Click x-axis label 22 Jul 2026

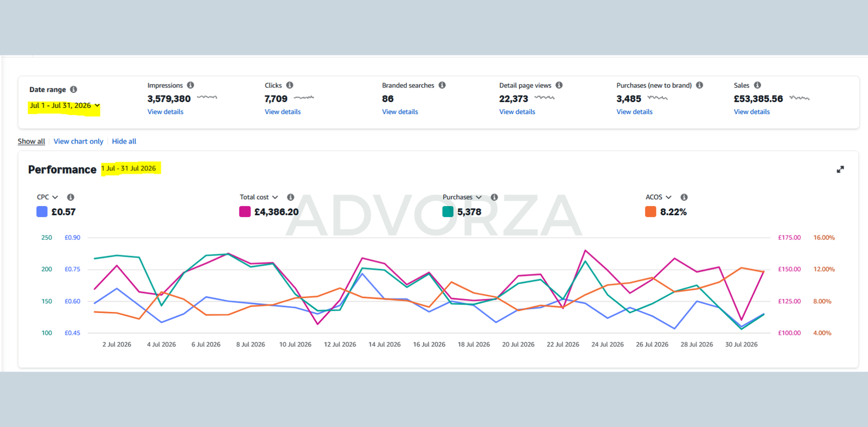[x=563, y=345]
